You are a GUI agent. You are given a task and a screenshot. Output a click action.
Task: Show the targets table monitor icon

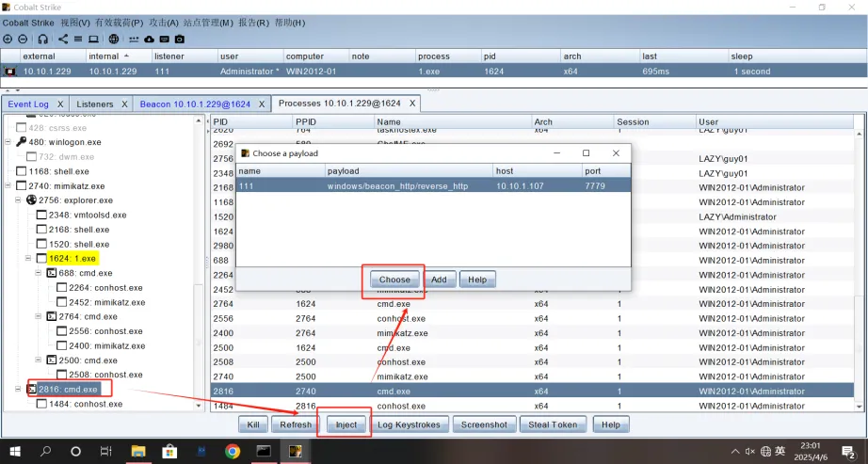click(x=93, y=40)
